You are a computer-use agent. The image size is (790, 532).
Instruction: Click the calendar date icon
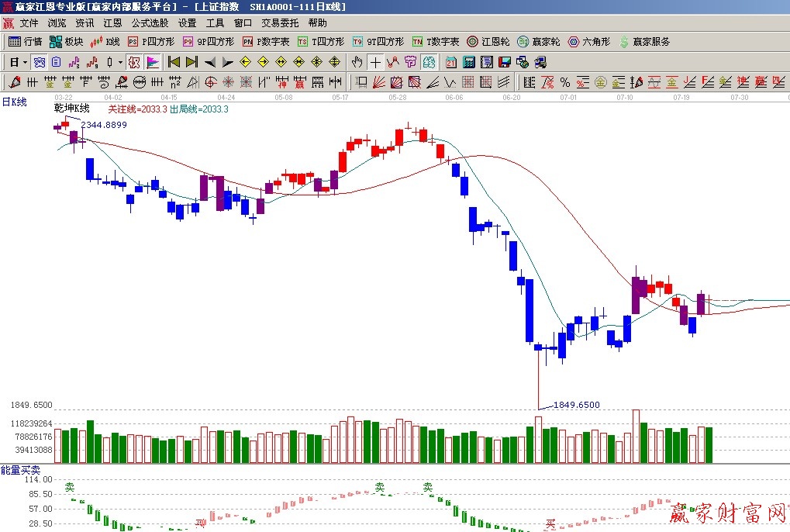[450, 62]
